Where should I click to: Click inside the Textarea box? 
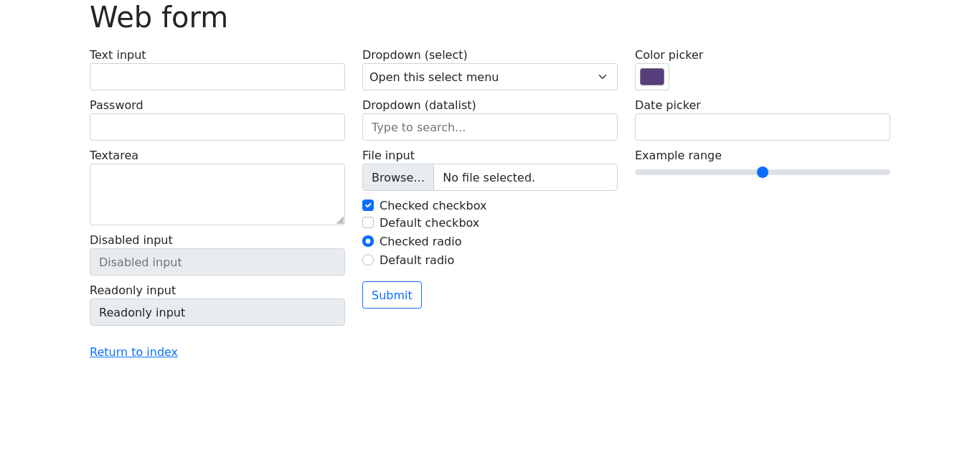(x=217, y=194)
